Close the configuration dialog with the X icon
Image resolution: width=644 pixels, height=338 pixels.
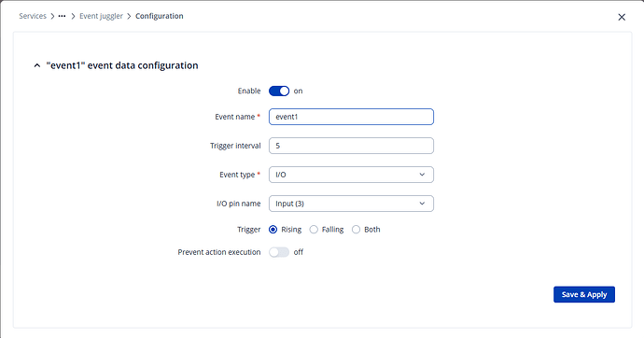tap(622, 17)
